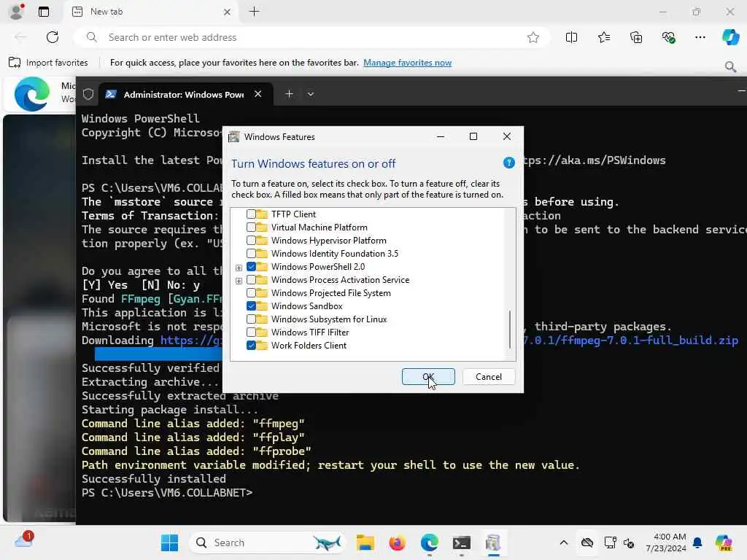
Task: Uncheck Work Folders Client checkbox
Action: (251, 345)
